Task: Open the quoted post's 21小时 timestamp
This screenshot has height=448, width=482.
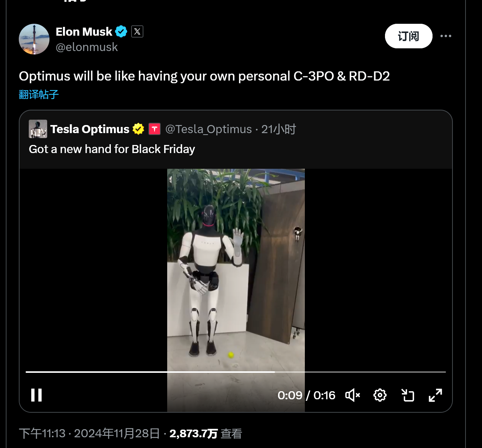Action: (x=279, y=129)
